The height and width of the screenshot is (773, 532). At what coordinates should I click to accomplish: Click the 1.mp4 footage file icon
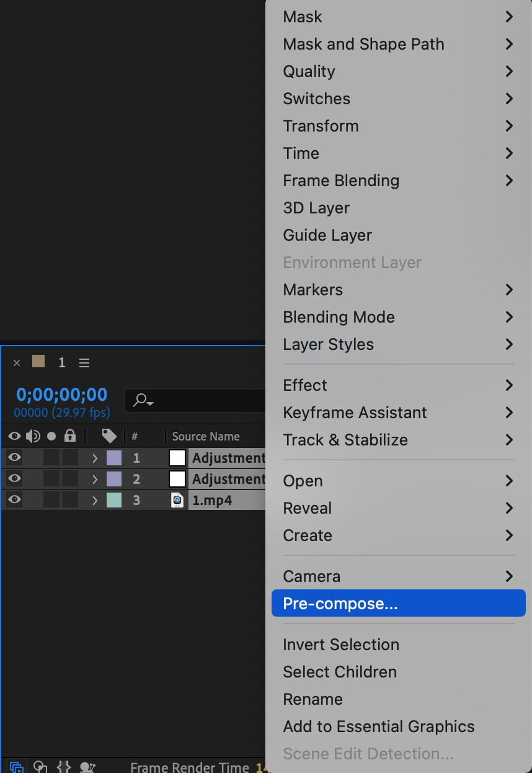click(x=177, y=500)
